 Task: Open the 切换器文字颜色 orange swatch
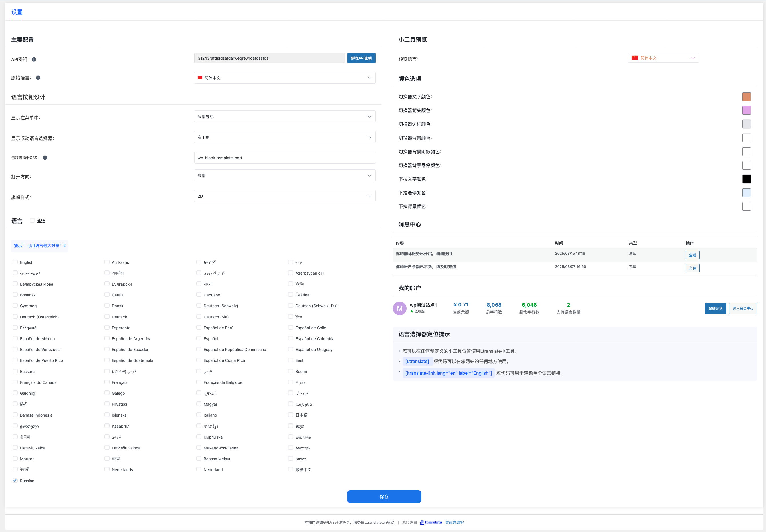[746, 97]
